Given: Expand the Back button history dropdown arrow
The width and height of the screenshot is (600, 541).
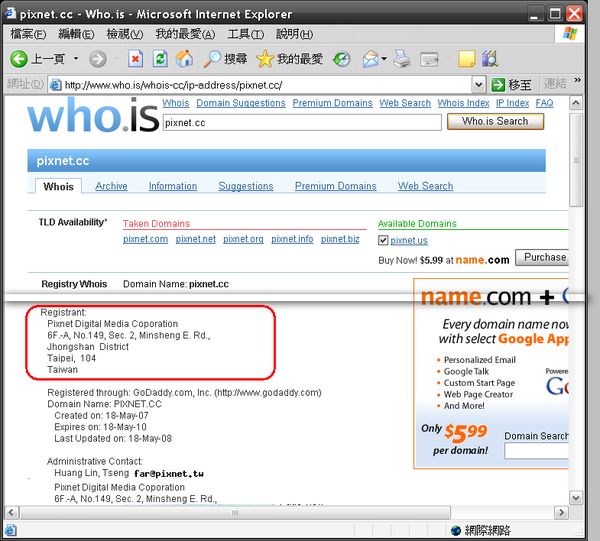Looking at the screenshot, I should point(76,59).
